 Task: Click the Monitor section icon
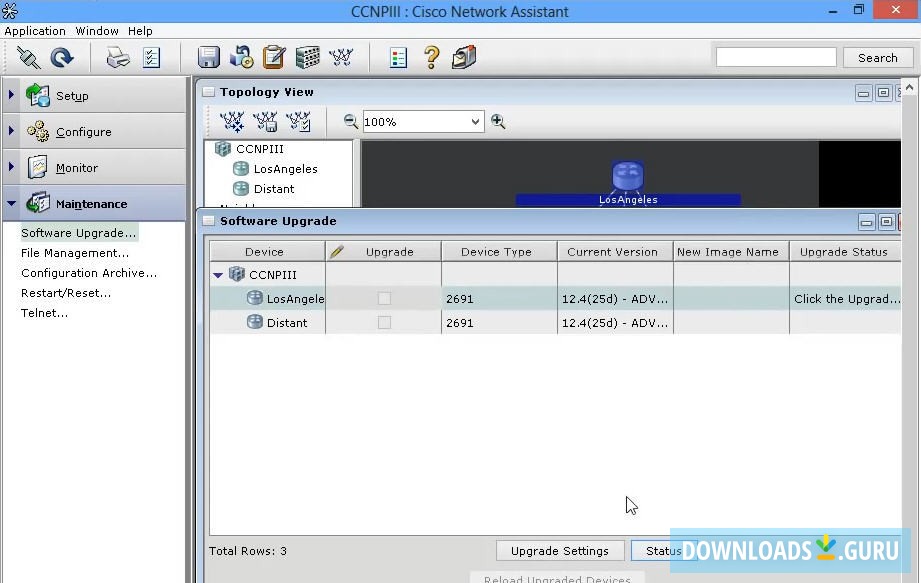pos(38,167)
